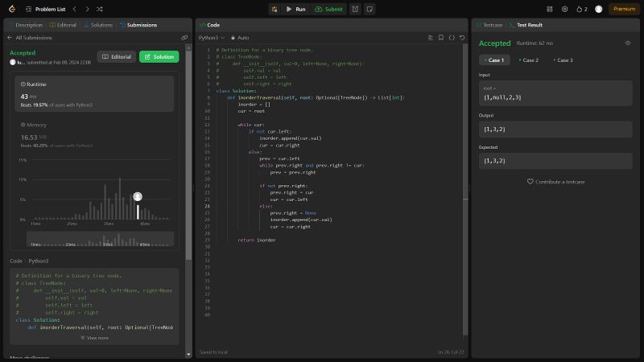Image resolution: width=644 pixels, height=362 pixels.
Task: Click the alarm clock timer icon
Action: 355,9
